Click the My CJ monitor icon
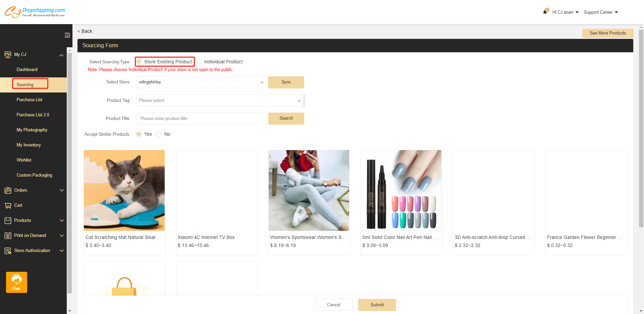The height and width of the screenshot is (314, 644). click(8, 55)
